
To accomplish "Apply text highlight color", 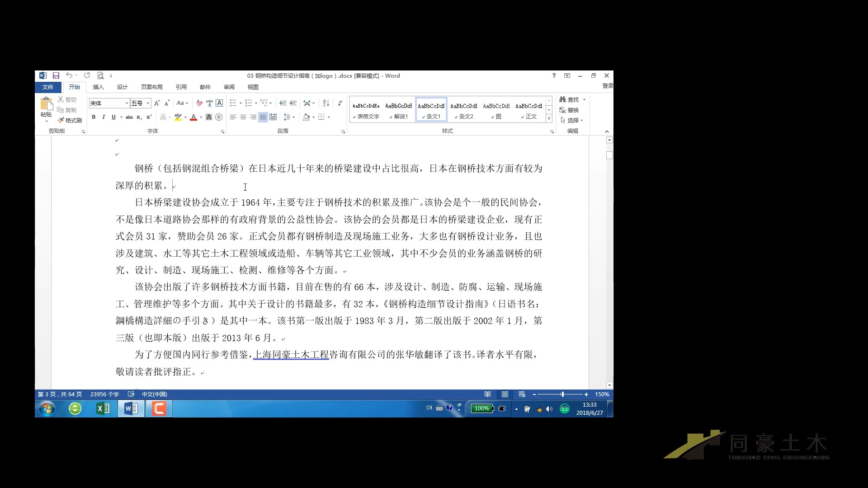I will [178, 117].
